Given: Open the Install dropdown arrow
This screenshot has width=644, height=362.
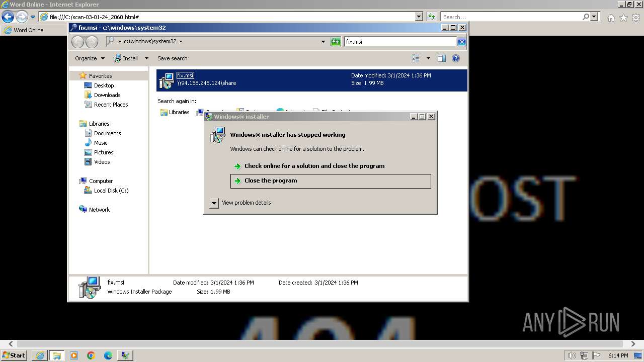Looking at the screenshot, I should pyautogui.click(x=146, y=58).
